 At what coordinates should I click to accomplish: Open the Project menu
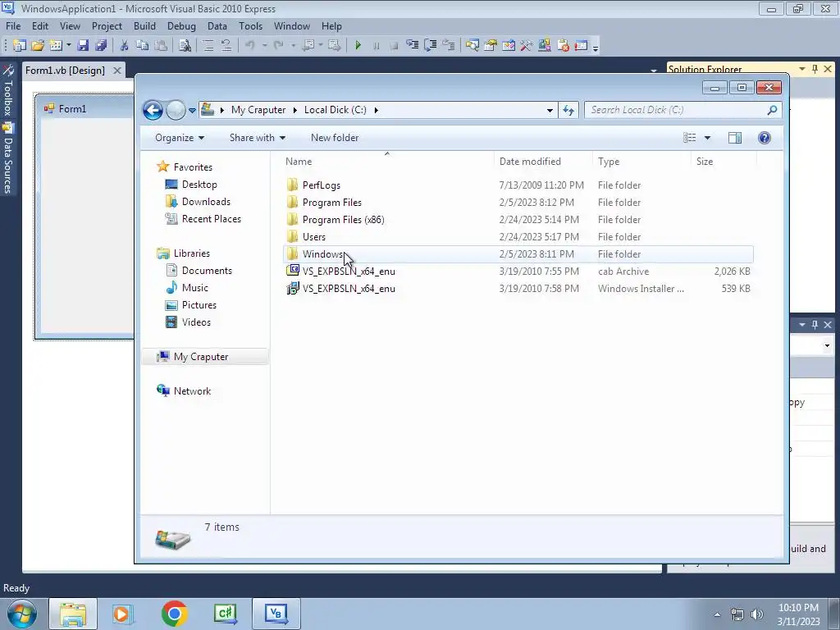tap(107, 25)
